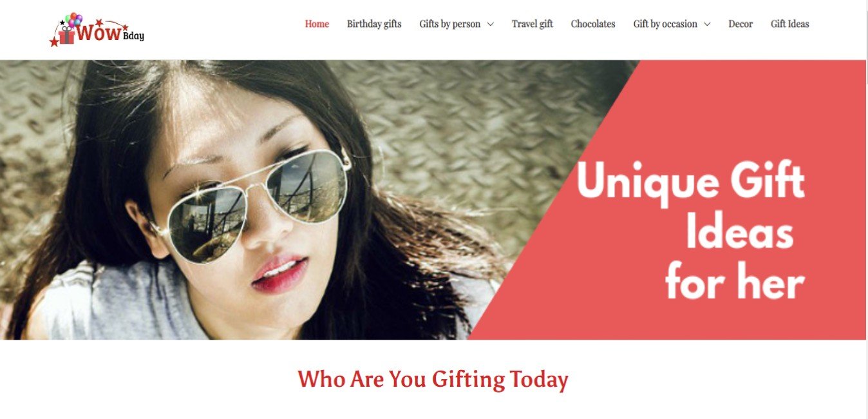Select the Travel gift link
The height and width of the screenshot is (419, 868).
click(x=533, y=24)
